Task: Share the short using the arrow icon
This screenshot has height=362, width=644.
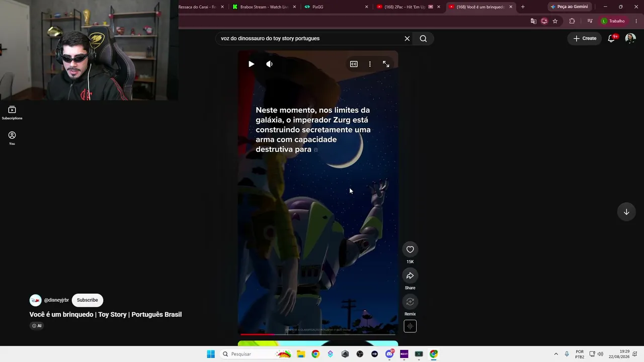Action: [x=410, y=276]
